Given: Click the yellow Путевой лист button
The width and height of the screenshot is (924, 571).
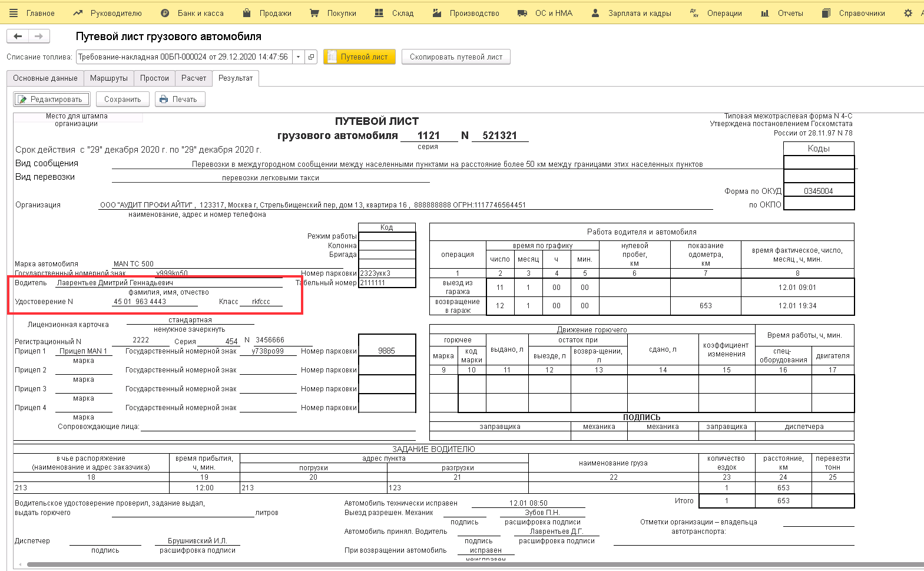Looking at the screenshot, I should pyautogui.click(x=359, y=57).
